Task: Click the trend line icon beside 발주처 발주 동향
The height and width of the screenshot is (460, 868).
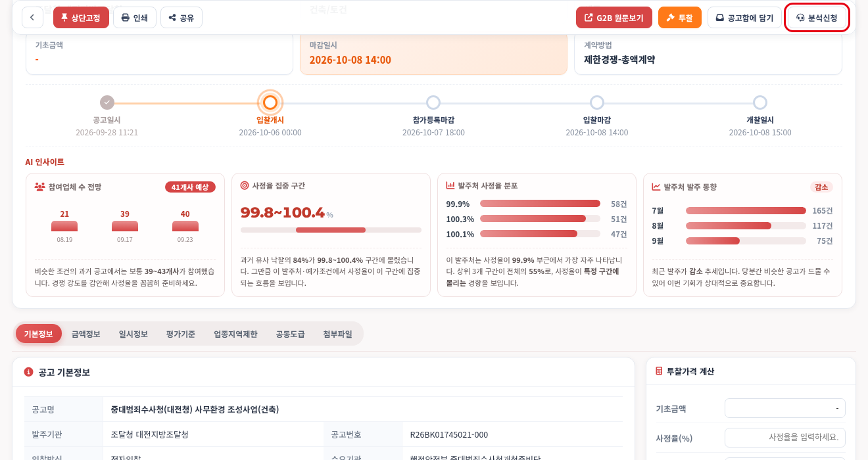Action: click(656, 187)
